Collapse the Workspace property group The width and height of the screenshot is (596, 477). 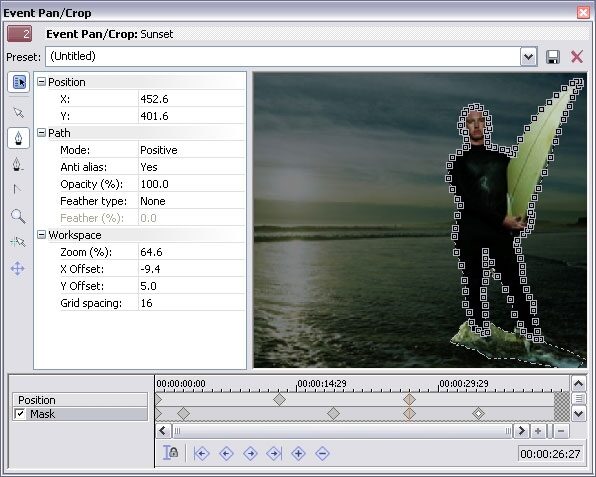click(41, 234)
